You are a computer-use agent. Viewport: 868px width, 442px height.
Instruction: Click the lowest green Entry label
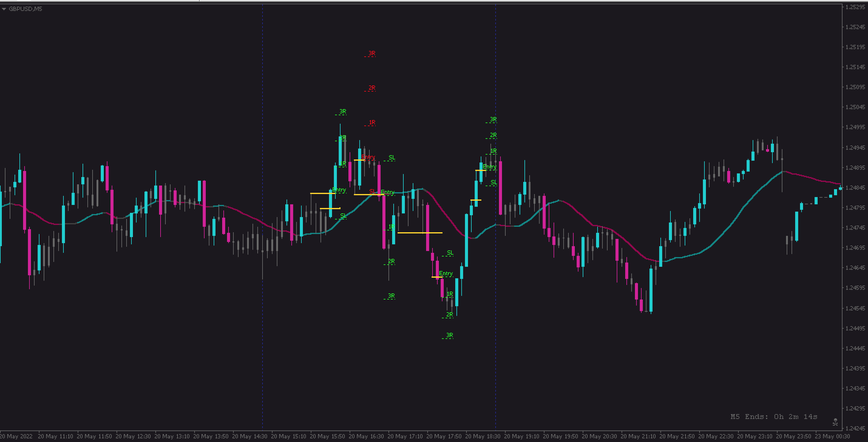coord(446,273)
